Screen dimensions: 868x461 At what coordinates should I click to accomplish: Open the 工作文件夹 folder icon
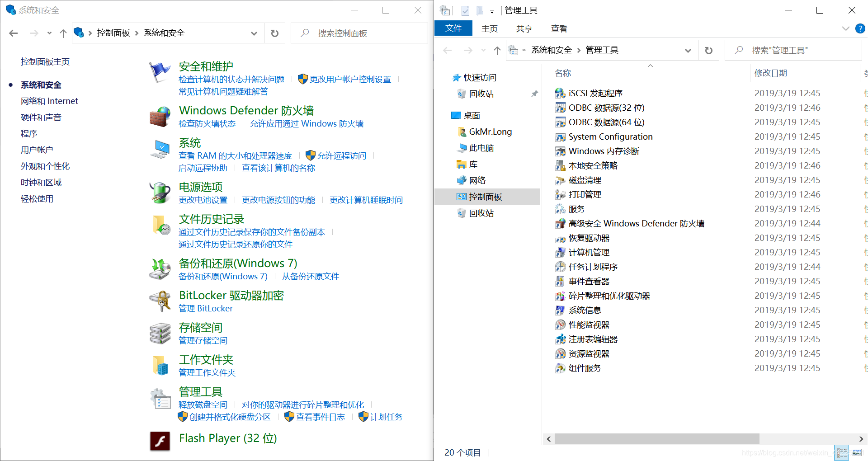(160, 366)
